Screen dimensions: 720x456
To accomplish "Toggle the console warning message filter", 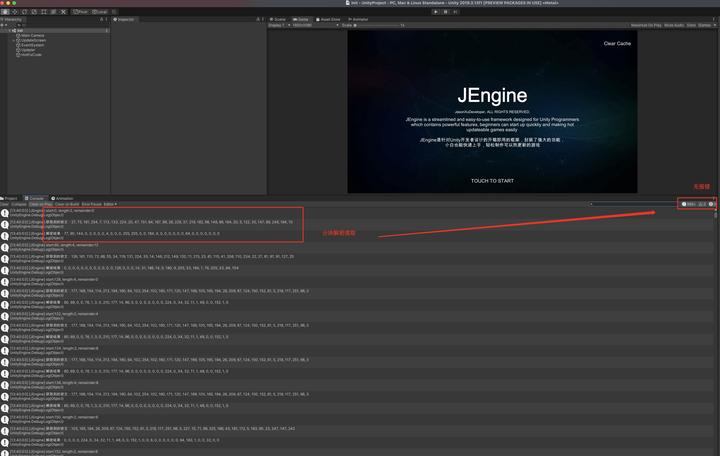I will 703,204.
